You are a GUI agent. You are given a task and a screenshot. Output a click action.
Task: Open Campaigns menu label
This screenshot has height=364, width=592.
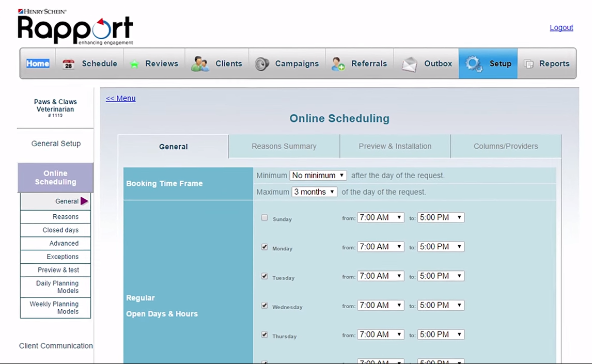(x=297, y=64)
